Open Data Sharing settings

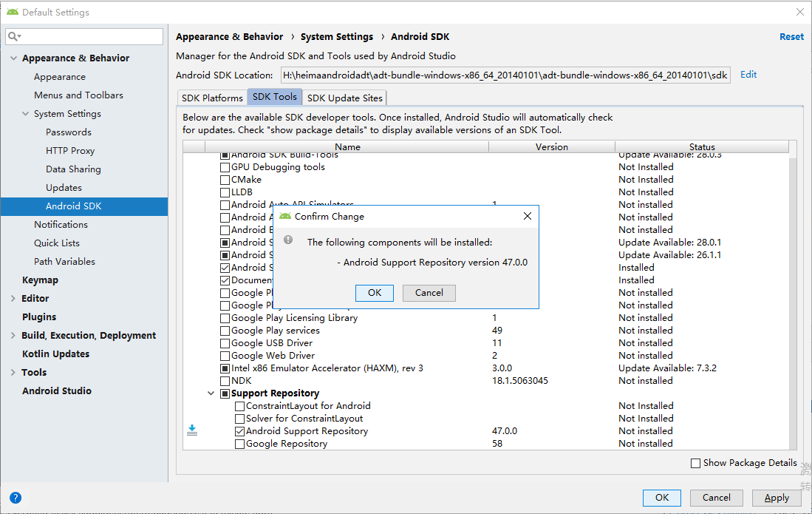73,169
